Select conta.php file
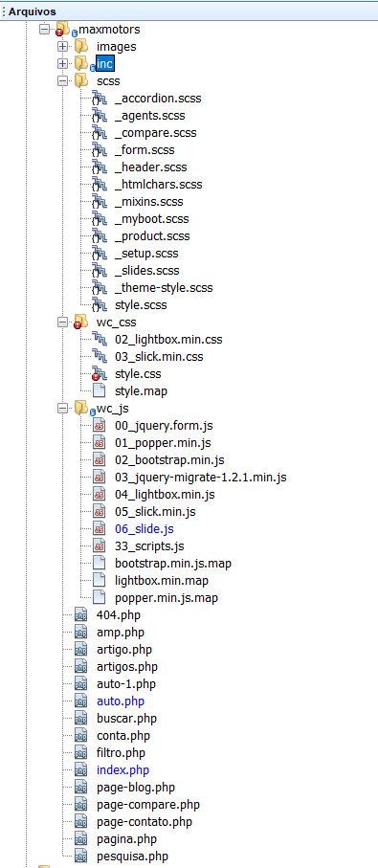Viewport: 378px width, 868px height. [123, 735]
